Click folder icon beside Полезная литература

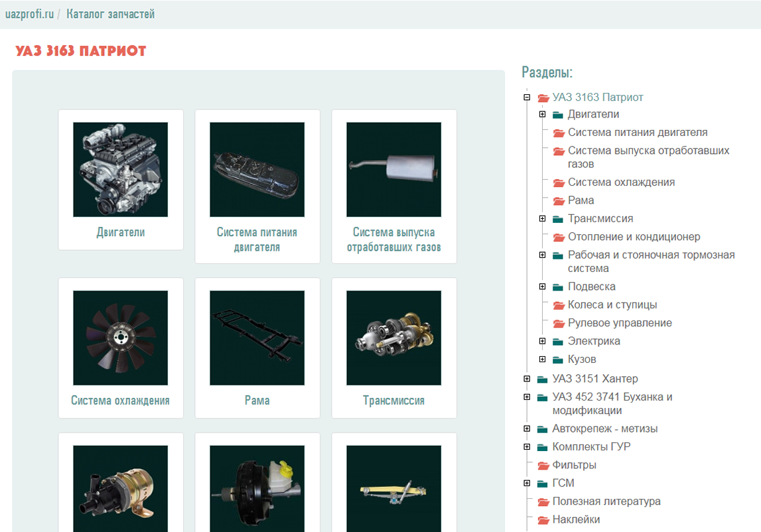pos(543,502)
